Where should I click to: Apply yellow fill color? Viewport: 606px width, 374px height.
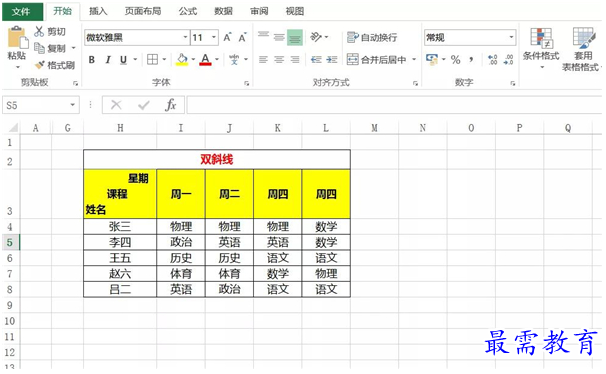click(x=182, y=59)
